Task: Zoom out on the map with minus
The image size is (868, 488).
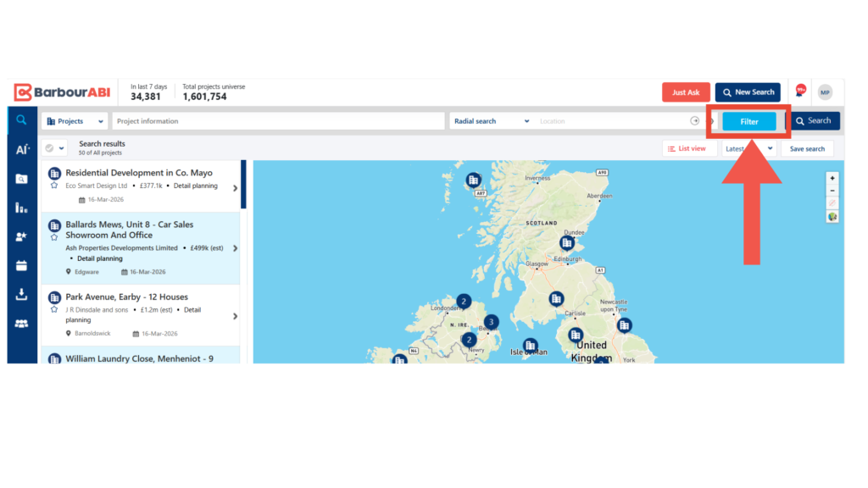Action: (832, 191)
